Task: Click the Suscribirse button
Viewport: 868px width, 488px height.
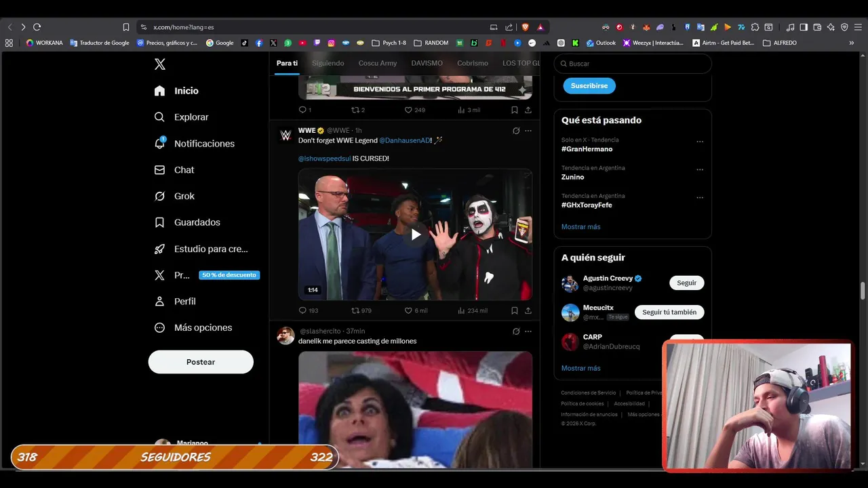Action: [589, 86]
